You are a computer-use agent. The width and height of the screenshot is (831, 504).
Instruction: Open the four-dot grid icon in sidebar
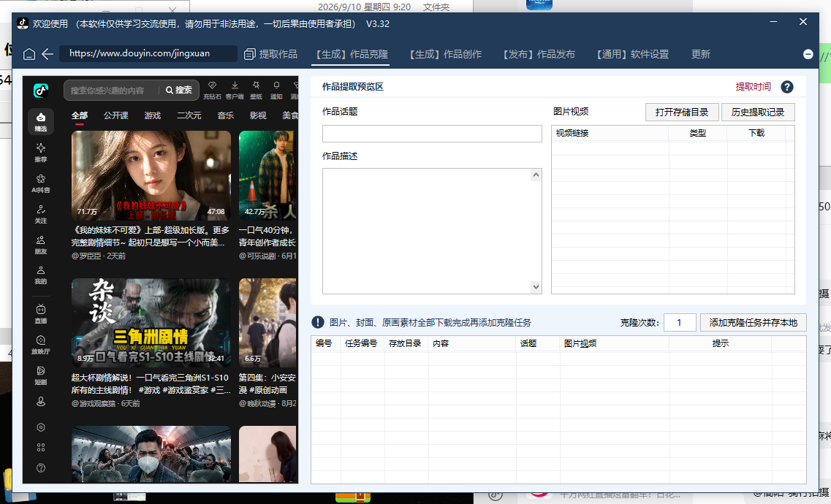pyautogui.click(x=41, y=447)
